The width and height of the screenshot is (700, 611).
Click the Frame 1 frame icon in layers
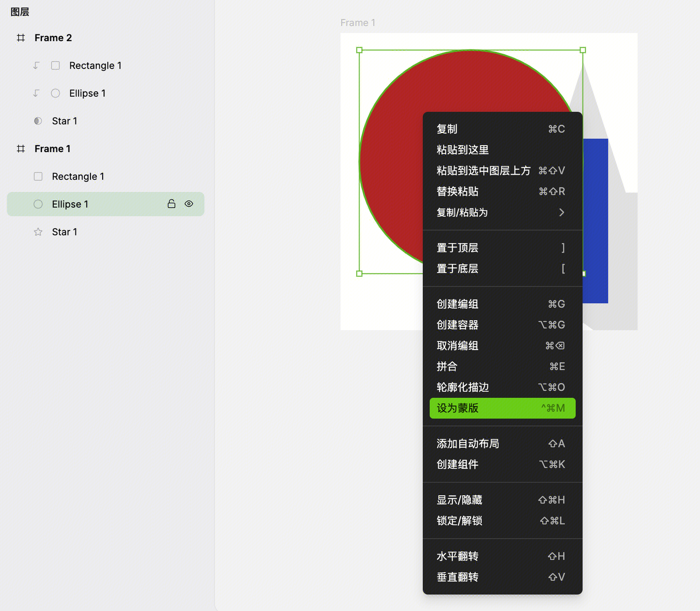click(x=21, y=149)
